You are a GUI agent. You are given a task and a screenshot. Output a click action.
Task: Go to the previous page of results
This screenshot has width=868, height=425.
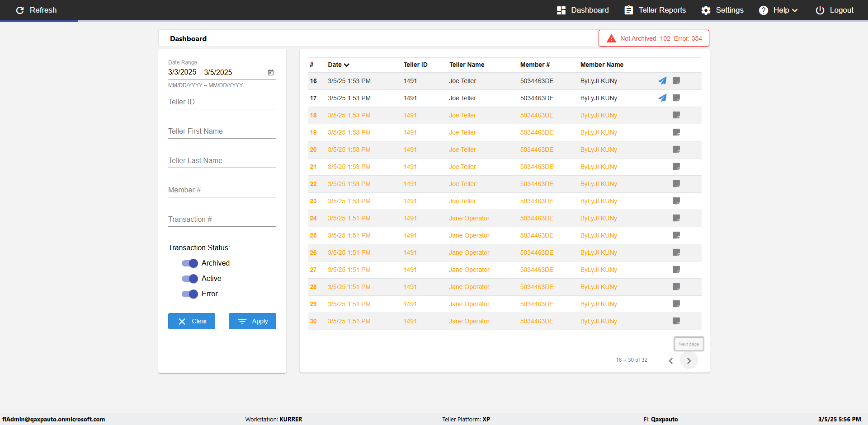pos(671,360)
